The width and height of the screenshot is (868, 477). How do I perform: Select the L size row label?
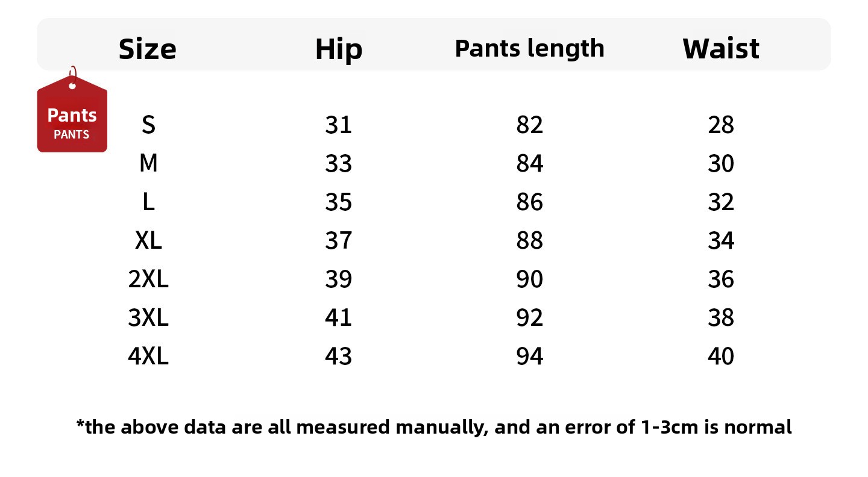(148, 202)
